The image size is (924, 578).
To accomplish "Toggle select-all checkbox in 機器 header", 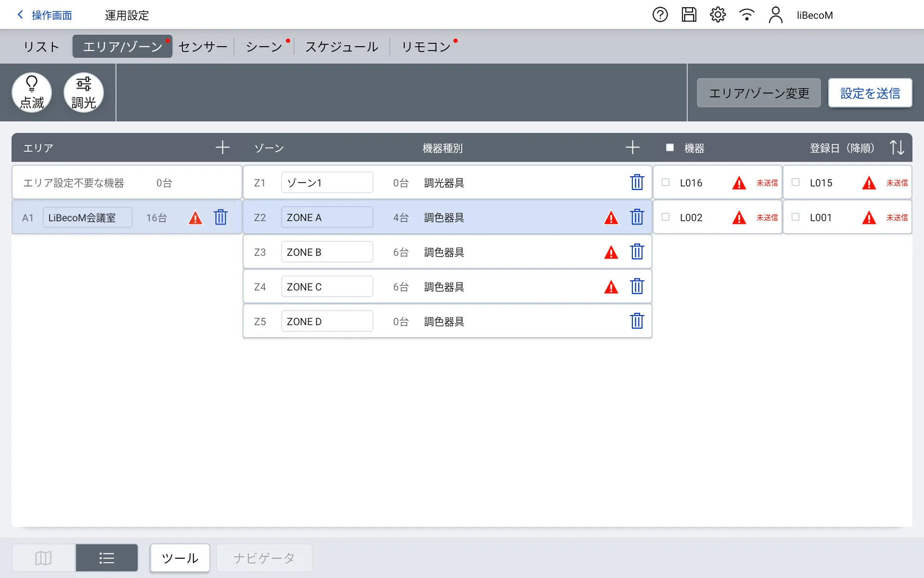I will point(669,147).
